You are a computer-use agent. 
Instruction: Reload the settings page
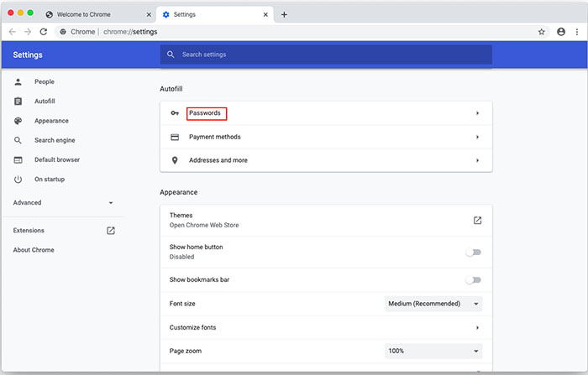[44, 32]
